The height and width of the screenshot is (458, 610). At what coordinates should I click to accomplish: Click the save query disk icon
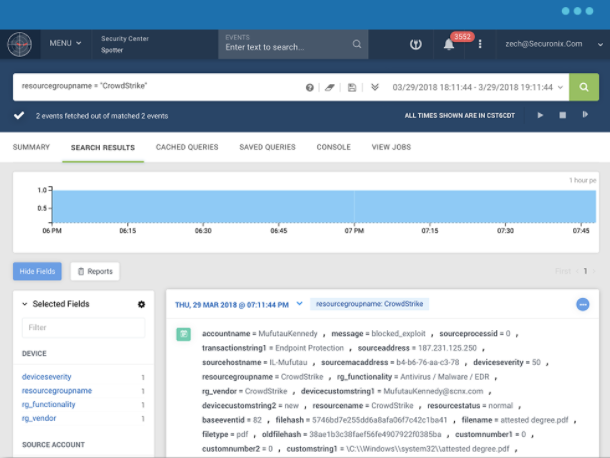click(x=353, y=87)
